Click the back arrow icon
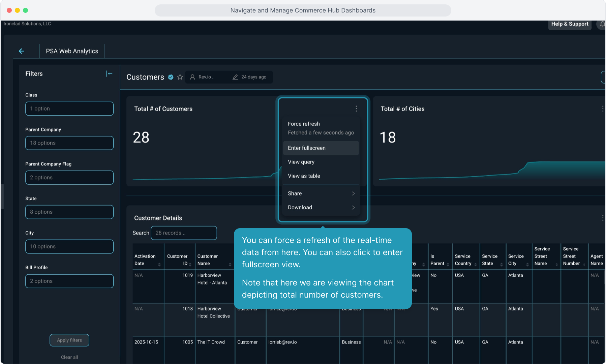The width and height of the screenshot is (606, 364). pos(22,51)
